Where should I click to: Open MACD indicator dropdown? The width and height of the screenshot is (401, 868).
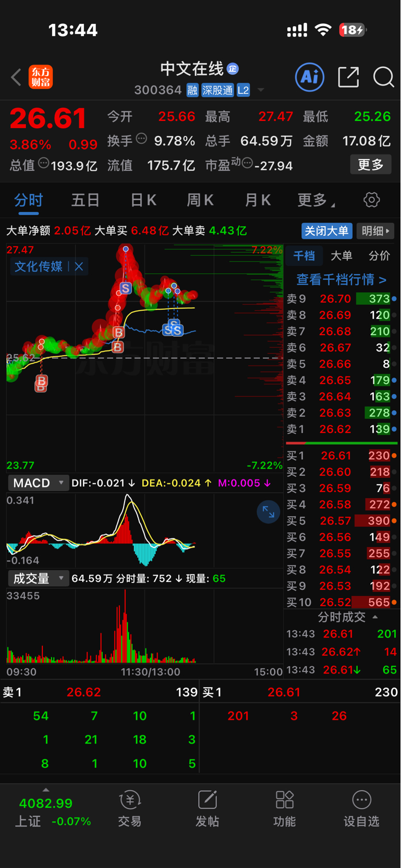(x=38, y=483)
